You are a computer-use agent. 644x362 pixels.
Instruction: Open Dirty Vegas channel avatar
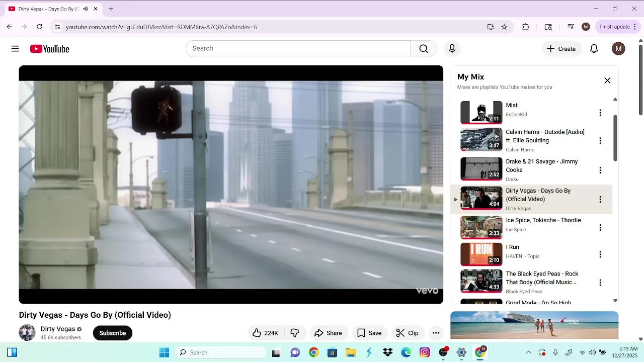(27, 333)
